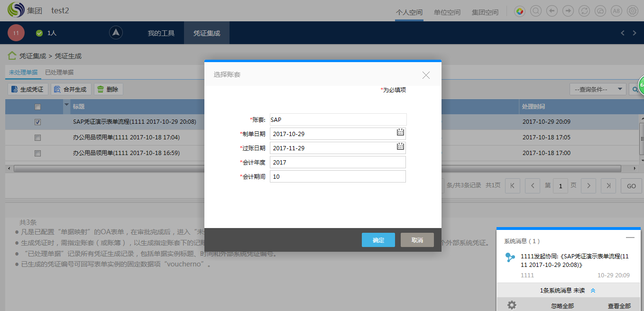Click 忽略全部 in message panel
Image resolution: width=644 pixels, height=311 pixels.
(562, 306)
